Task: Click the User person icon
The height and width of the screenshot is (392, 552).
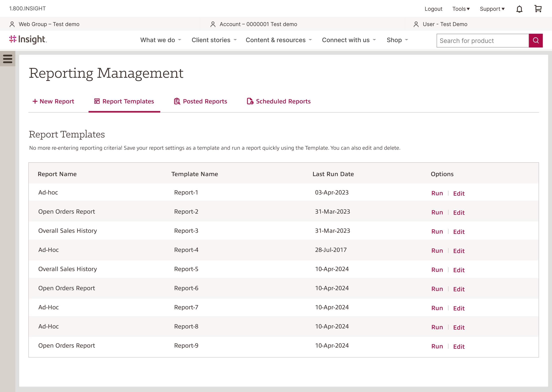Action: point(416,24)
